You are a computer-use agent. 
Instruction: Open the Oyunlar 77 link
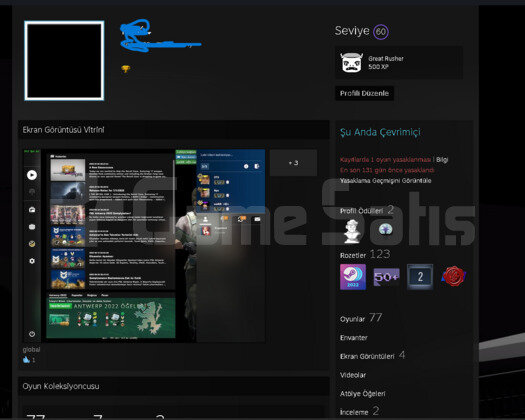pos(361,318)
